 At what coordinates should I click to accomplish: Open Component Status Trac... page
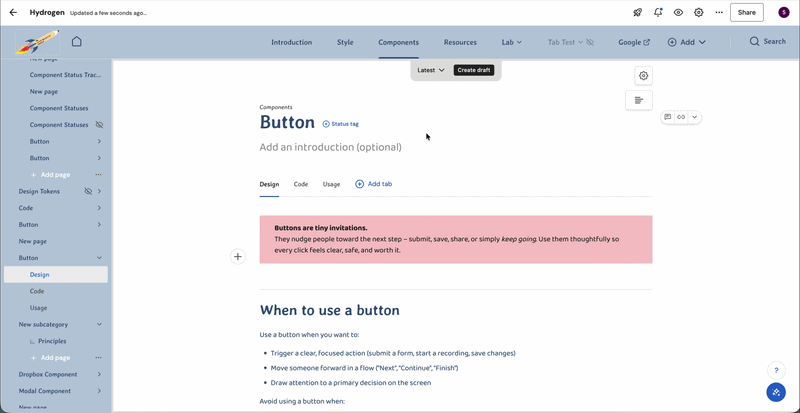coord(65,75)
